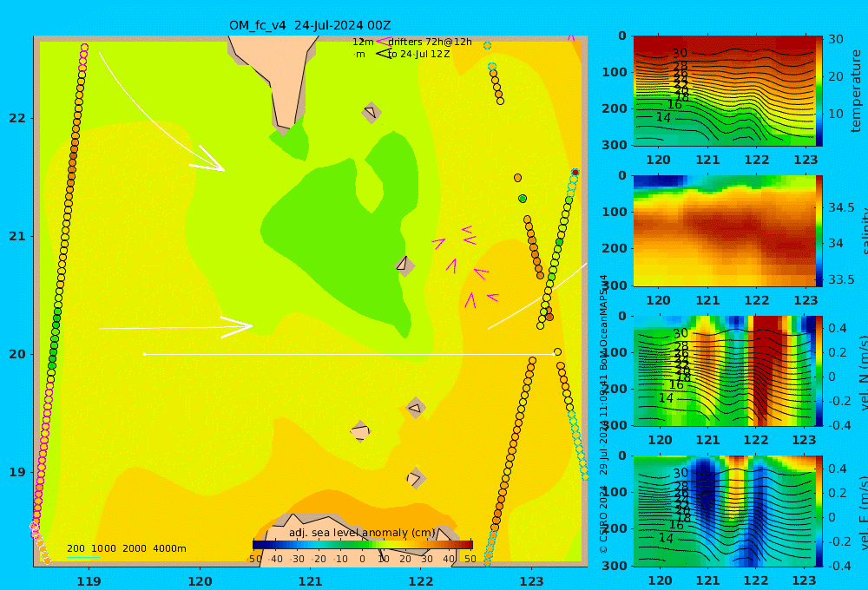Click the CSIRO copyright timestamp text
The height and width of the screenshot is (590, 868).
click(603, 414)
